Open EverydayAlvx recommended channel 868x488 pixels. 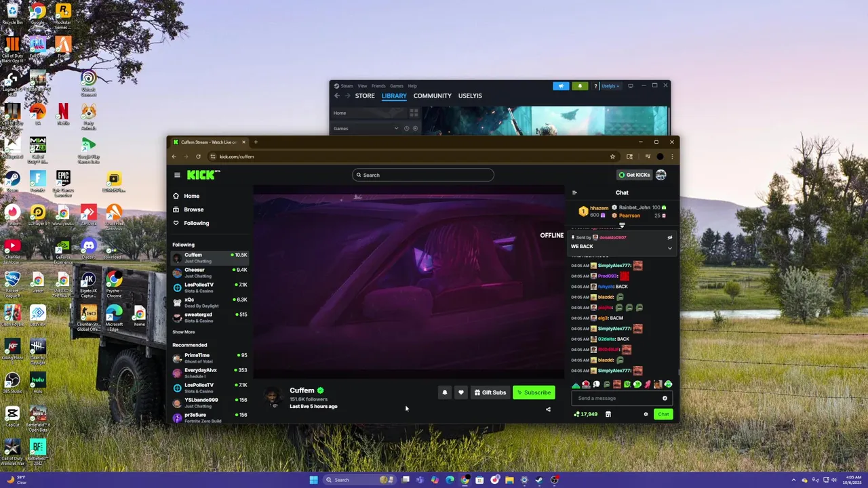click(x=210, y=373)
